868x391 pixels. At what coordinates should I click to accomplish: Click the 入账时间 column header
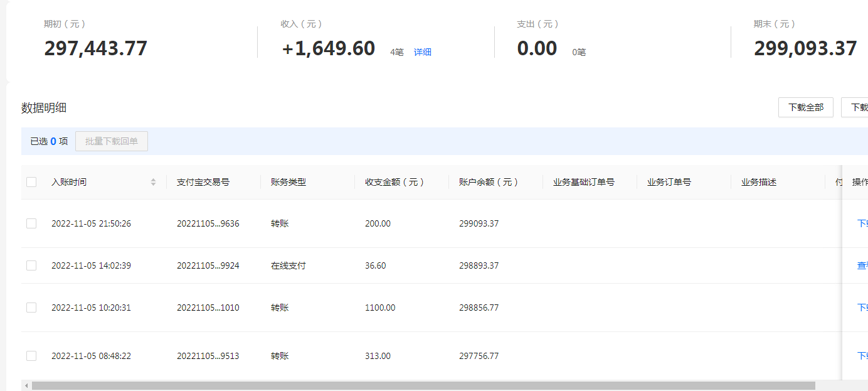[x=69, y=182]
